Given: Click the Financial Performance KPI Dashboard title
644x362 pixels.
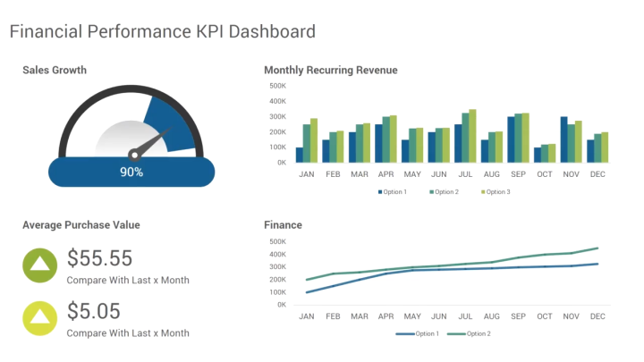Looking at the screenshot, I should pos(163,31).
